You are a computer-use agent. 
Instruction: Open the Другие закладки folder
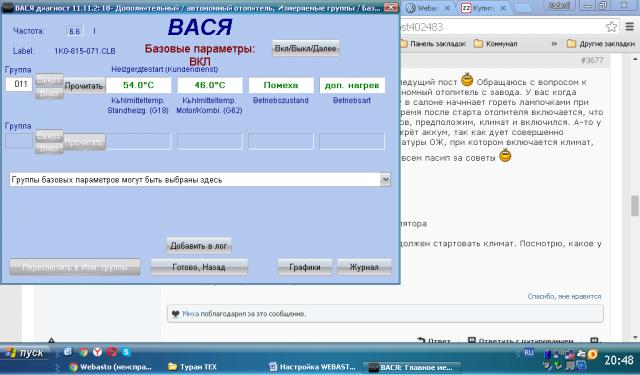[601, 44]
